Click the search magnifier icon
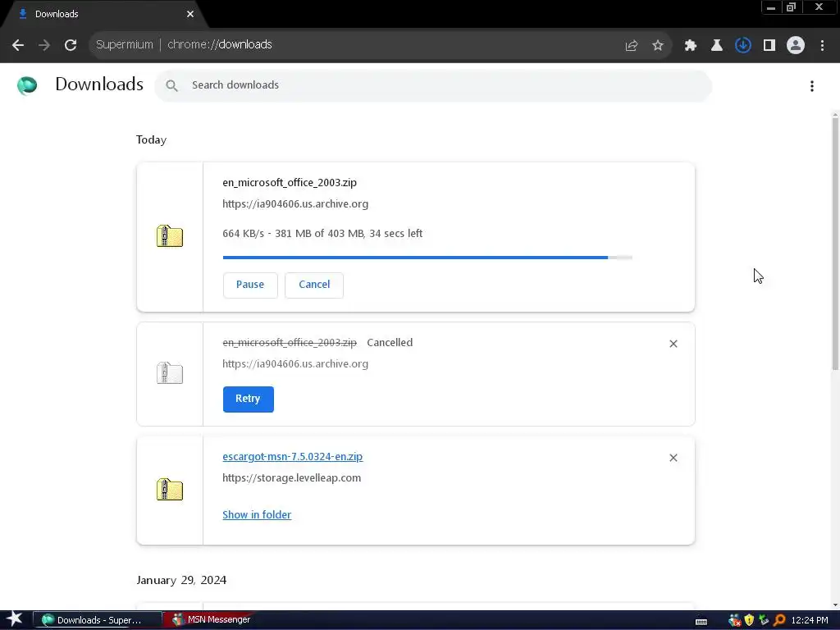The width and height of the screenshot is (840, 630). (x=171, y=85)
